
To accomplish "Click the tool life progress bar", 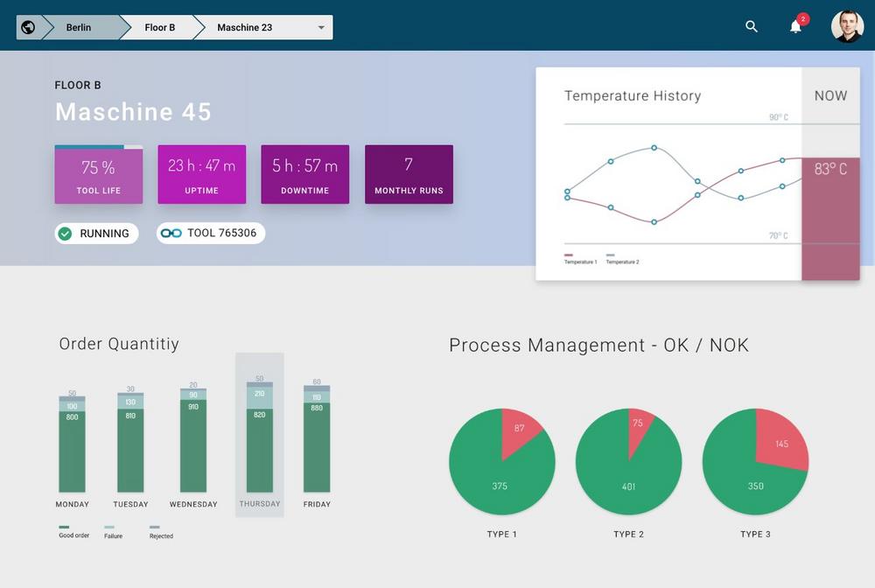I will coord(98,147).
